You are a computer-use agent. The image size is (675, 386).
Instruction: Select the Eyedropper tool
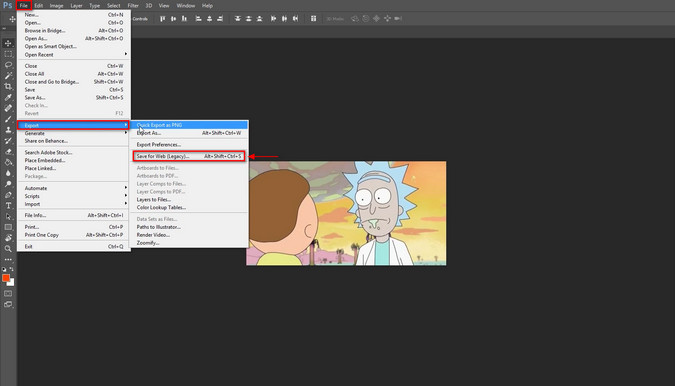coord(8,97)
